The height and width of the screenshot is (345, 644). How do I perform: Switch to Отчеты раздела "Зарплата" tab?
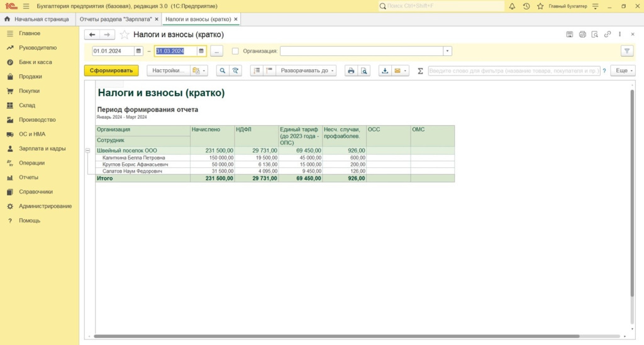pyautogui.click(x=116, y=19)
